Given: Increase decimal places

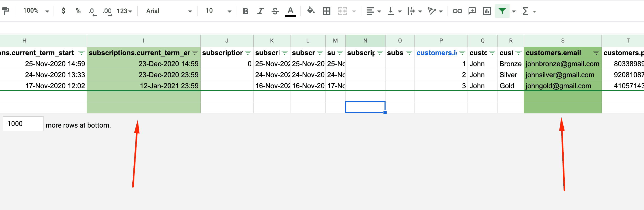Looking at the screenshot, I should [x=107, y=11].
